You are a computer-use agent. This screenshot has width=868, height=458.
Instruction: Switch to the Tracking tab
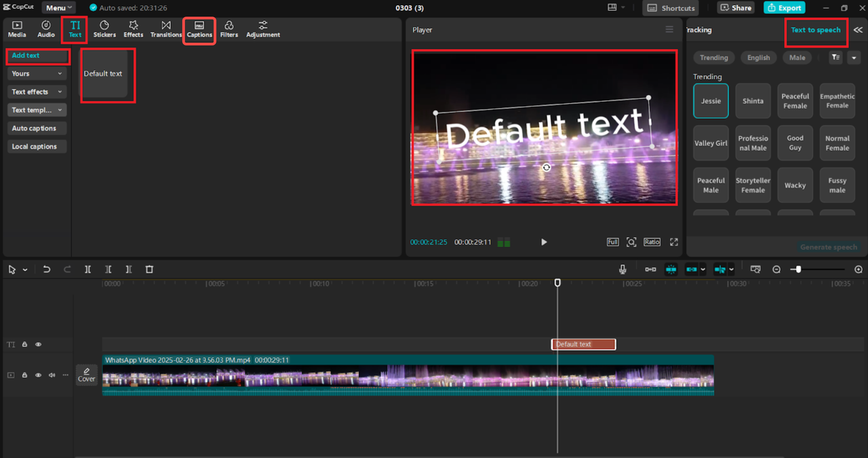pos(698,30)
